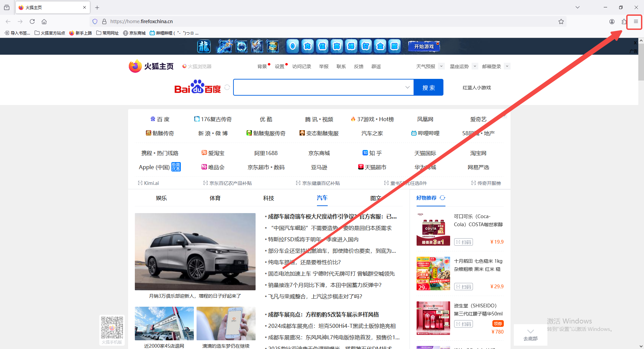Image resolution: width=644 pixels, height=349 pixels.
Task: Open 传奇开服榜 promoted link
Action: (486, 183)
